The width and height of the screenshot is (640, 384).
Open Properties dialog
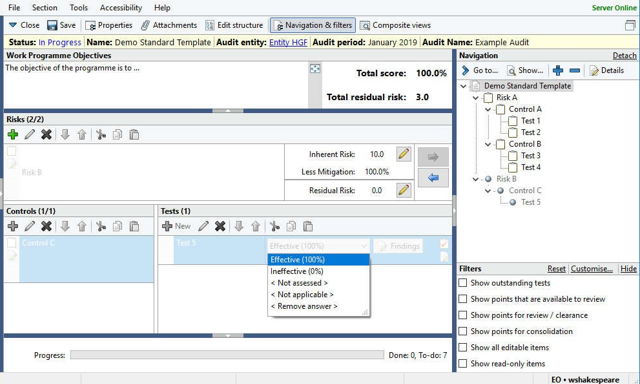click(x=109, y=25)
